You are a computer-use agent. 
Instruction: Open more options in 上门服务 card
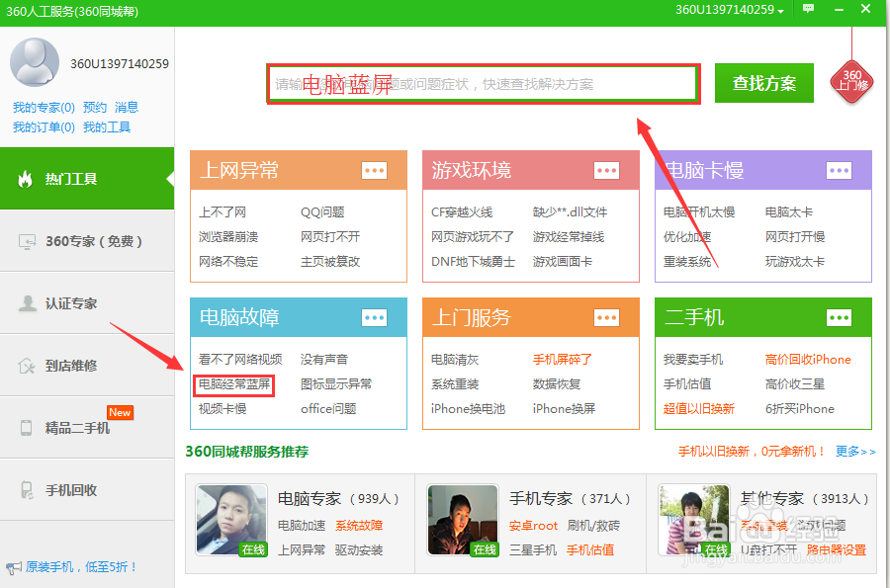click(x=606, y=317)
